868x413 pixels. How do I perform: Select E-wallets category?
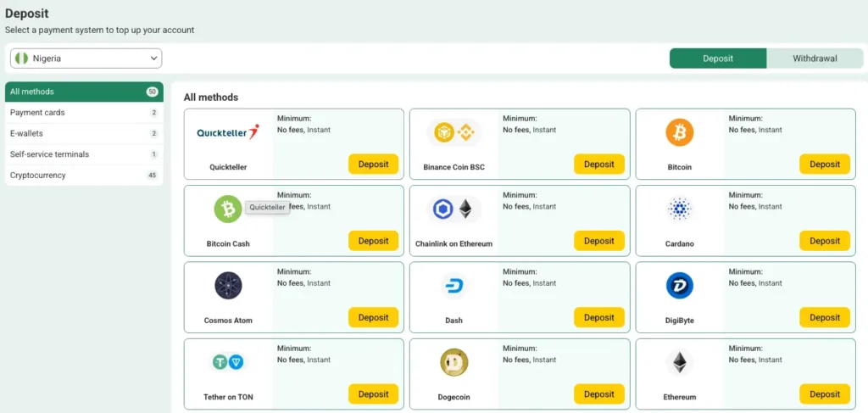pyautogui.click(x=84, y=133)
